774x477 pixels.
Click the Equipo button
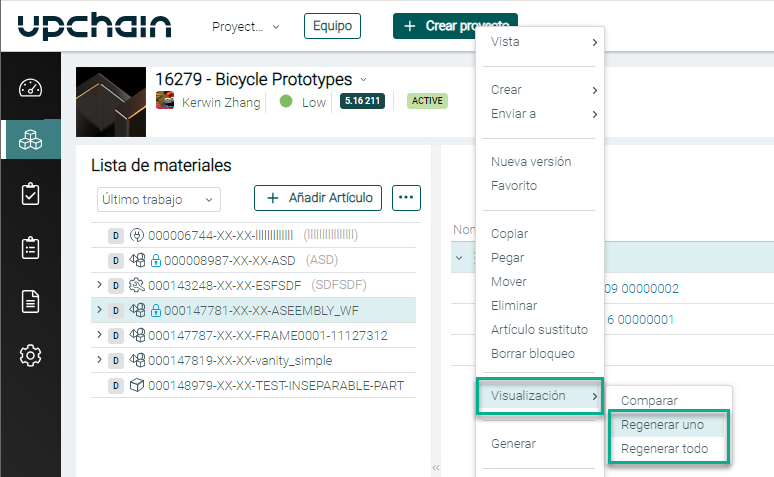coord(332,26)
